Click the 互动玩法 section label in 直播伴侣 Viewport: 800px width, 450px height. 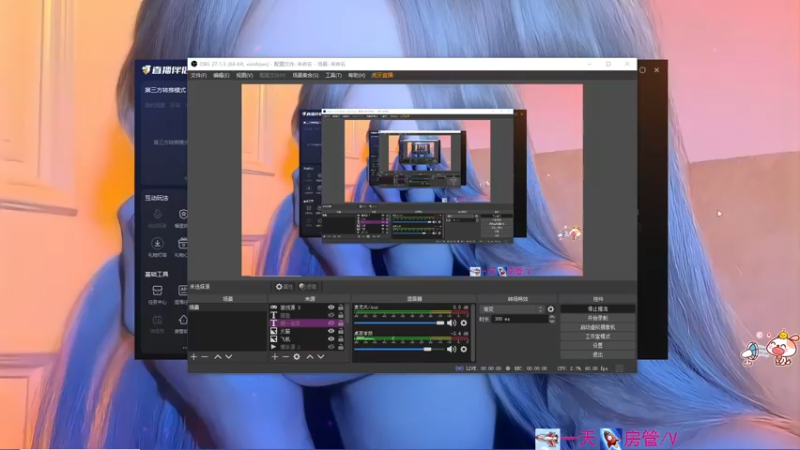(x=157, y=198)
